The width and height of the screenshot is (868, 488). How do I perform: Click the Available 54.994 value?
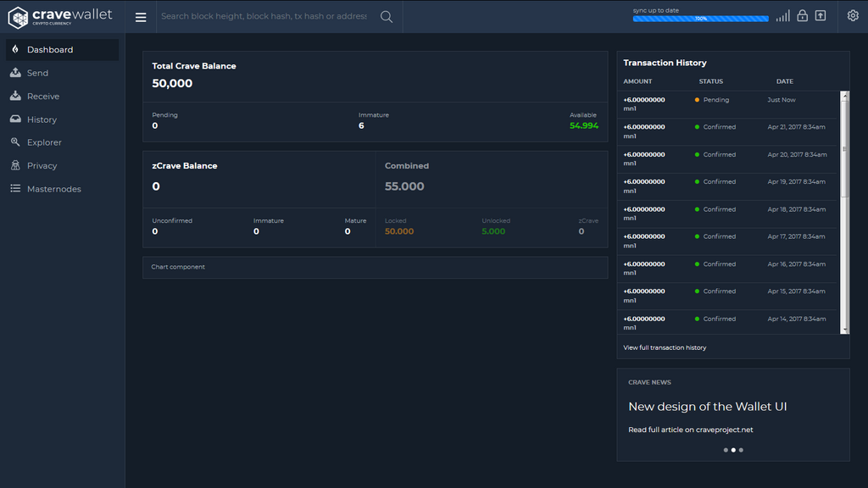584,125
